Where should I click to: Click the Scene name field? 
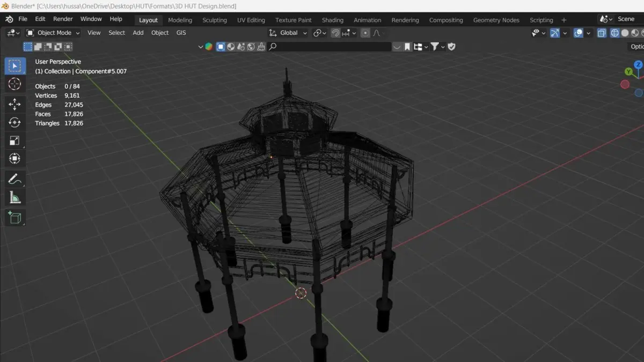point(628,19)
